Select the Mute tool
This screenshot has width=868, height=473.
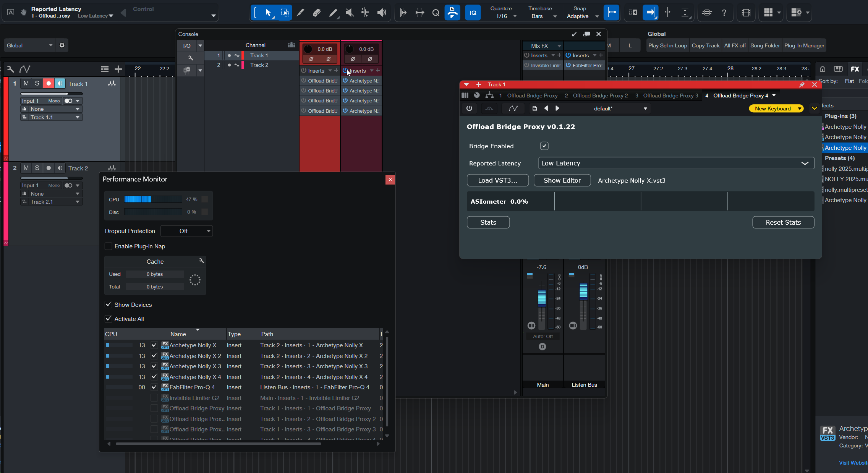[x=349, y=13]
